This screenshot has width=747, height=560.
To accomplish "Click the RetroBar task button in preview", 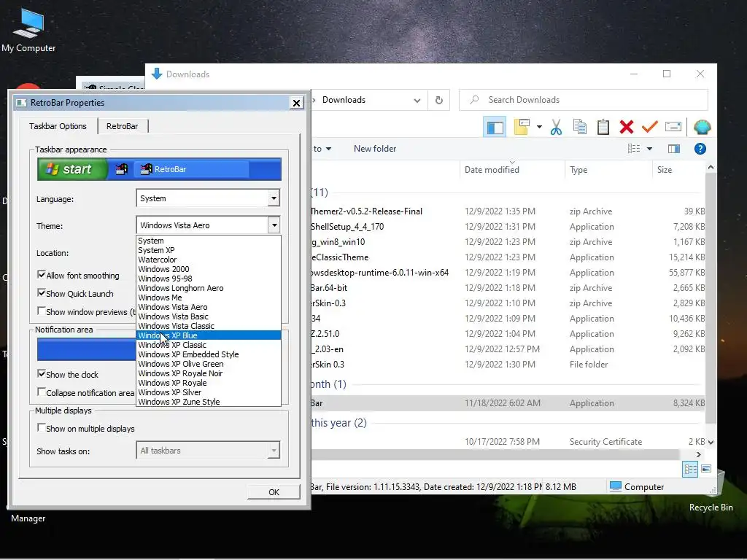I will pyautogui.click(x=191, y=169).
